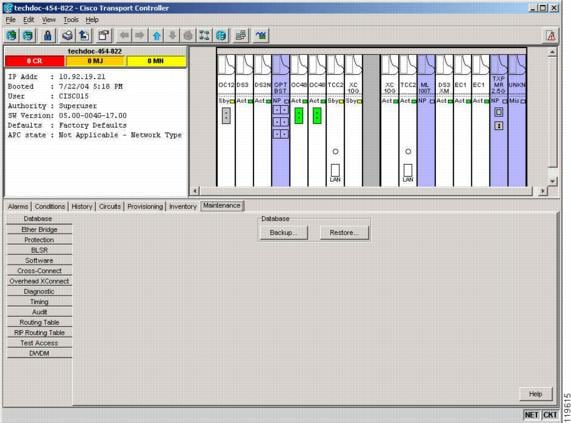Switch to the Conditions tab

50,206
